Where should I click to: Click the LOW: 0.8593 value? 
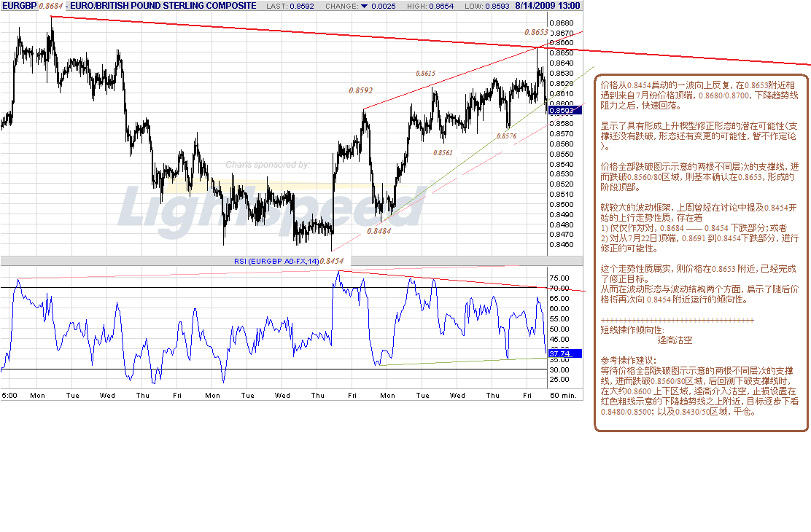pyautogui.click(x=486, y=7)
